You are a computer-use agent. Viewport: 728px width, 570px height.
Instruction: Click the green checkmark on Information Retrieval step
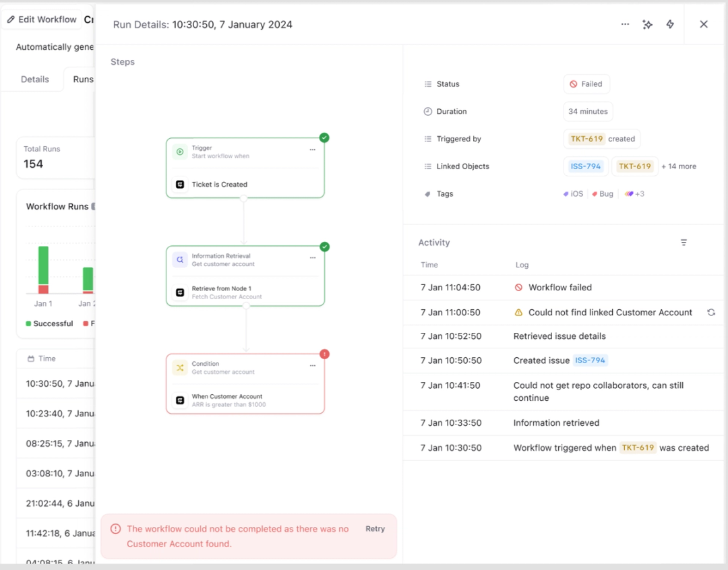[x=324, y=247]
